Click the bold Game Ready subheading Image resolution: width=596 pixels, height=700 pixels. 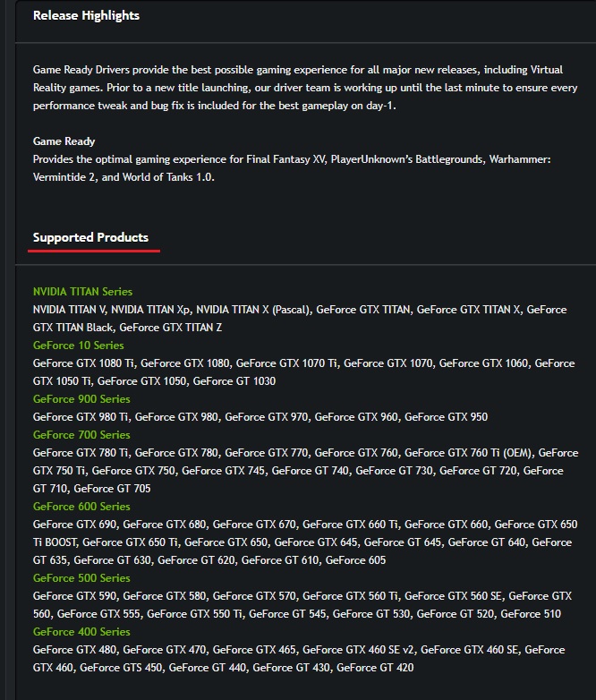(x=64, y=141)
